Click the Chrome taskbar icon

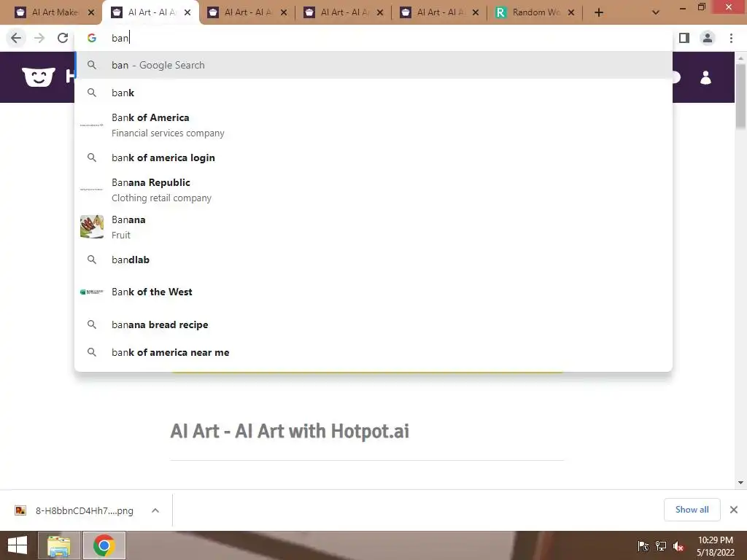tap(104, 545)
